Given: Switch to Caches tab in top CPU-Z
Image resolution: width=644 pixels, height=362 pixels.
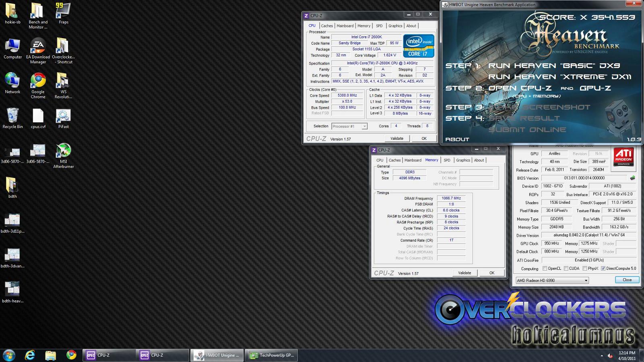Looking at the screenshot, I should (x=327, y=26).
